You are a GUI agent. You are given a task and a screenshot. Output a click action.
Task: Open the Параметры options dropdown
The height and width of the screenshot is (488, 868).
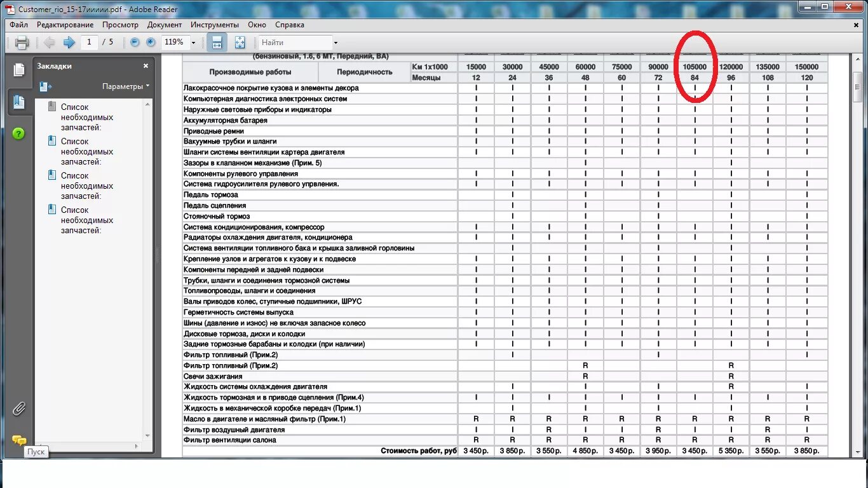click(x=126, y=86)
